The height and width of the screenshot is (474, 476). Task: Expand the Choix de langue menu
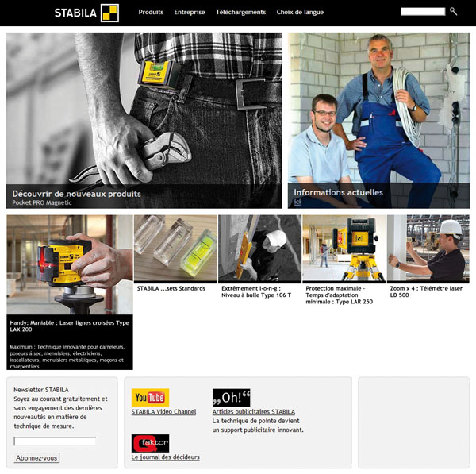click(x=300, y=12)
